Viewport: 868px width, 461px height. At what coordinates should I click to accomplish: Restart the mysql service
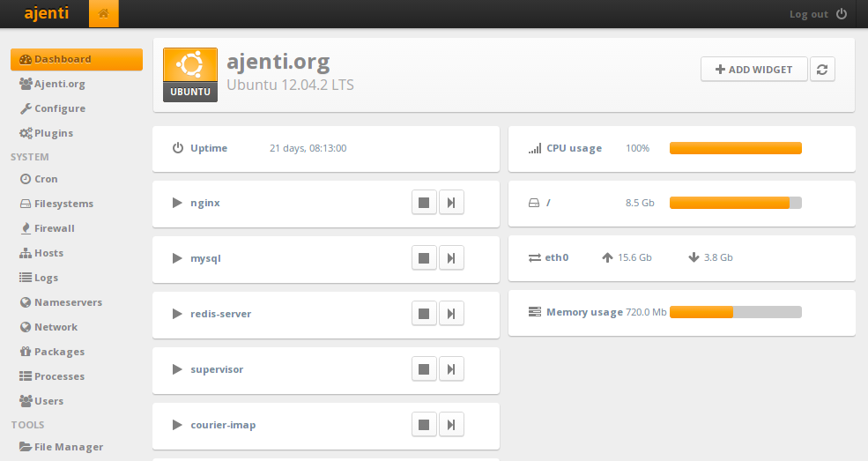[451, 258]
